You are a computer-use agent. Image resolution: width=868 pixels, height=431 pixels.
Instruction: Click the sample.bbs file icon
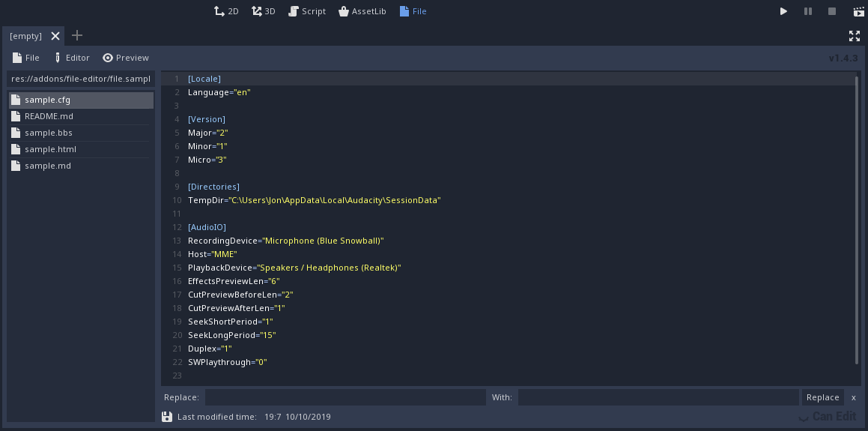(16, 133)
